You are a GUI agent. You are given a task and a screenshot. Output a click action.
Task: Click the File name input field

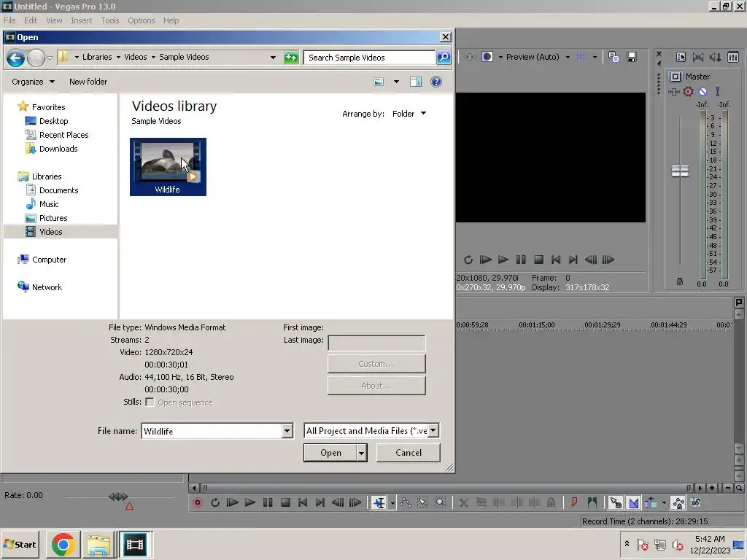click(212, 431)
